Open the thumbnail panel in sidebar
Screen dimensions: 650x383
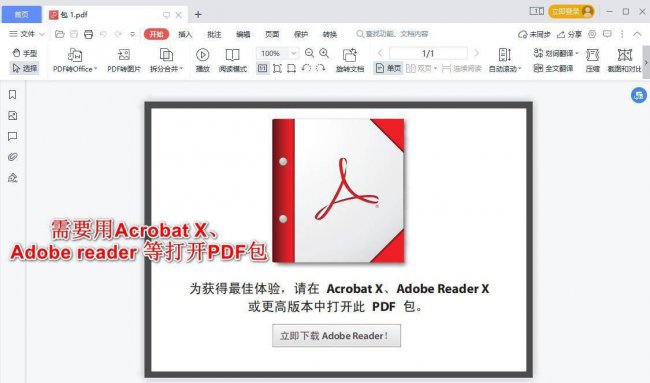pyautogui.click(x=12, y=116)
